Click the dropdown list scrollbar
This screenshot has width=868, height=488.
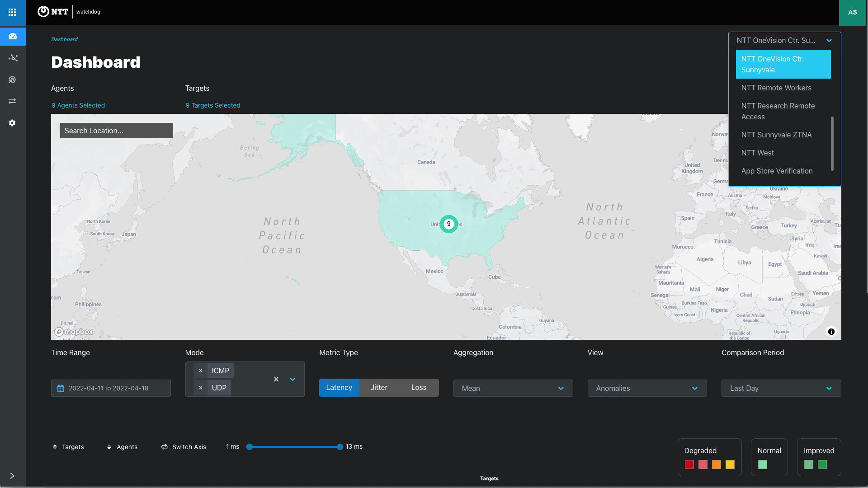pos(832,144)
